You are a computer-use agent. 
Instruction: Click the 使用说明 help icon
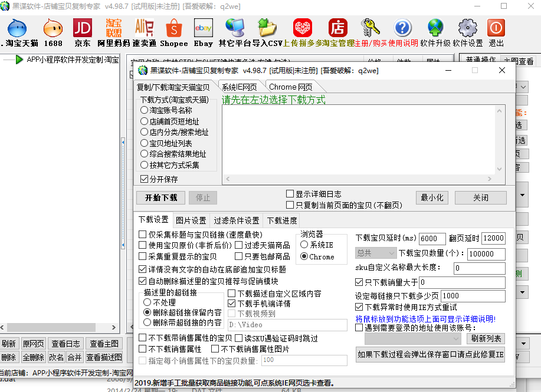tap(402, 28)
